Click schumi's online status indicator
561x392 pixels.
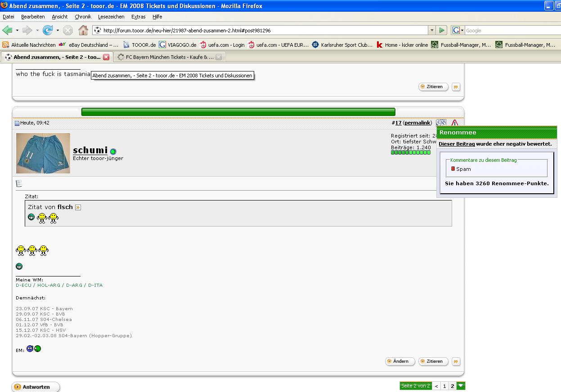[113, 151]
